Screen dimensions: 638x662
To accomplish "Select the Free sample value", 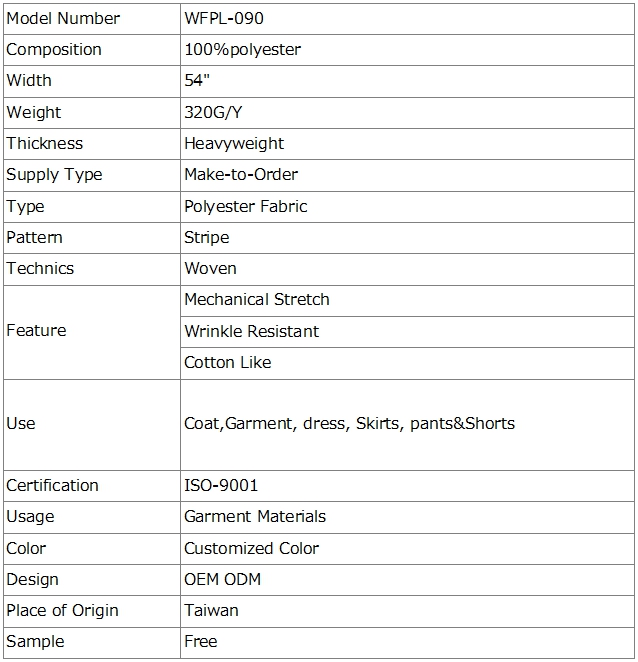I will [x=201, y=641].
